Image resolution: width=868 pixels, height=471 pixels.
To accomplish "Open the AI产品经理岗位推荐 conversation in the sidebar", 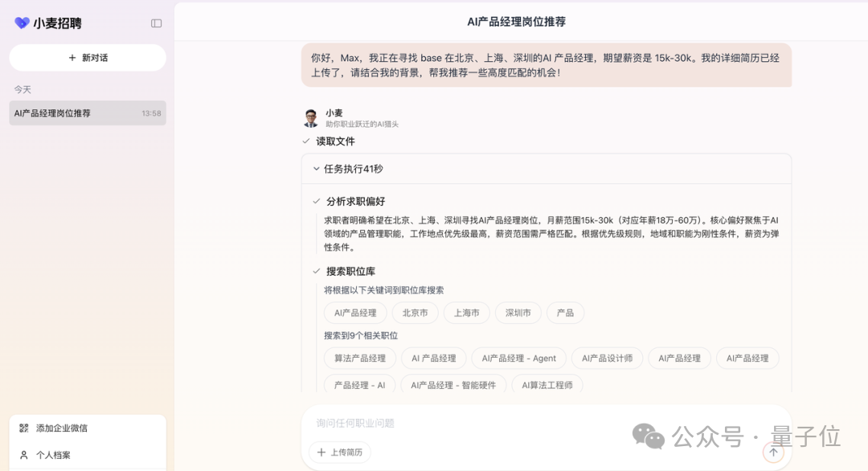I will 88,113.
